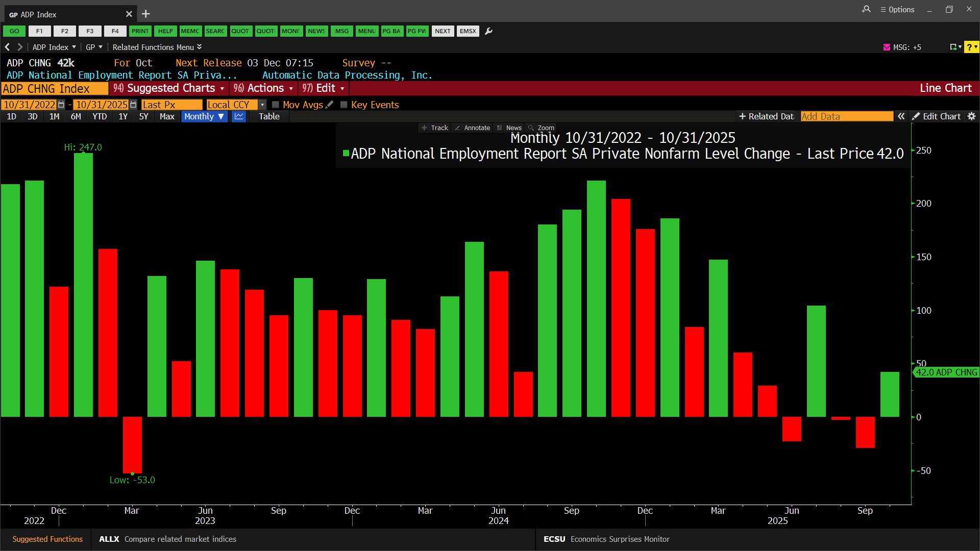Expand the Local CCY currency dropdown
The height and width of the screenshot is (551, 980).
(x=262, y=105)
